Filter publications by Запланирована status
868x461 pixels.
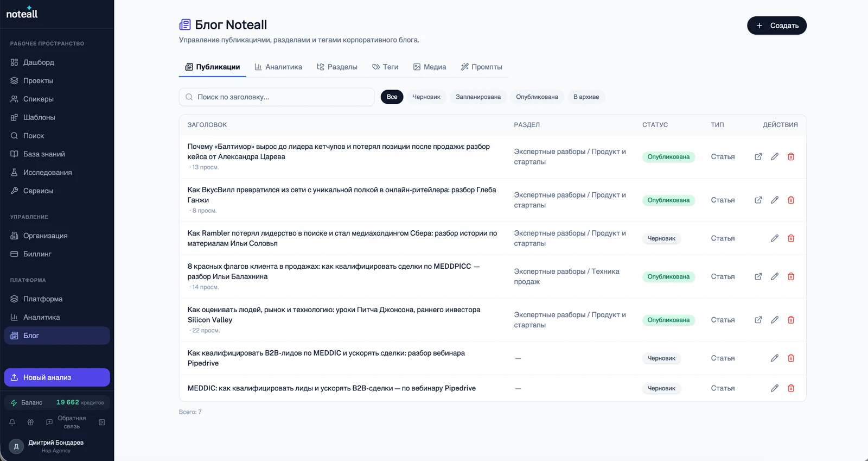point(478,97)
